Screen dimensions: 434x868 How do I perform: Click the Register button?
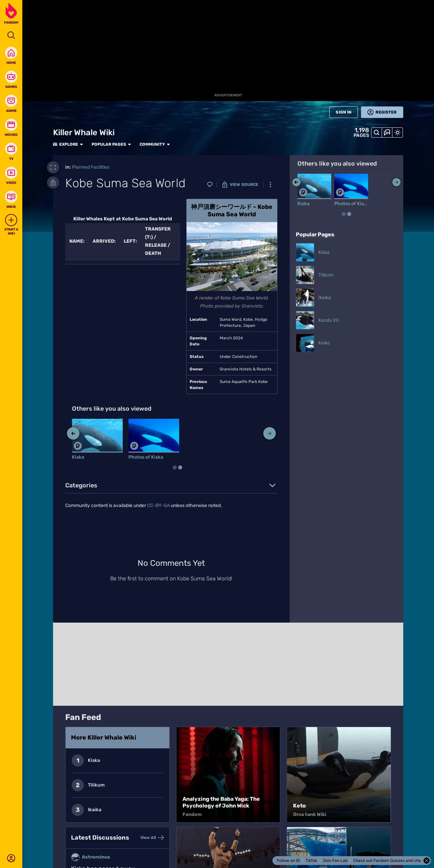[382, 112]
